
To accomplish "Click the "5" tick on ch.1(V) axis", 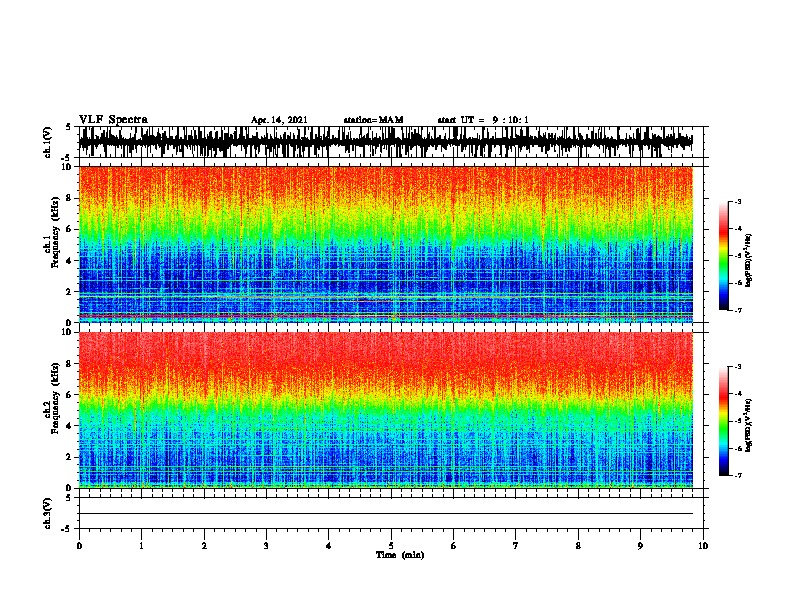I will tap(69, 128).
